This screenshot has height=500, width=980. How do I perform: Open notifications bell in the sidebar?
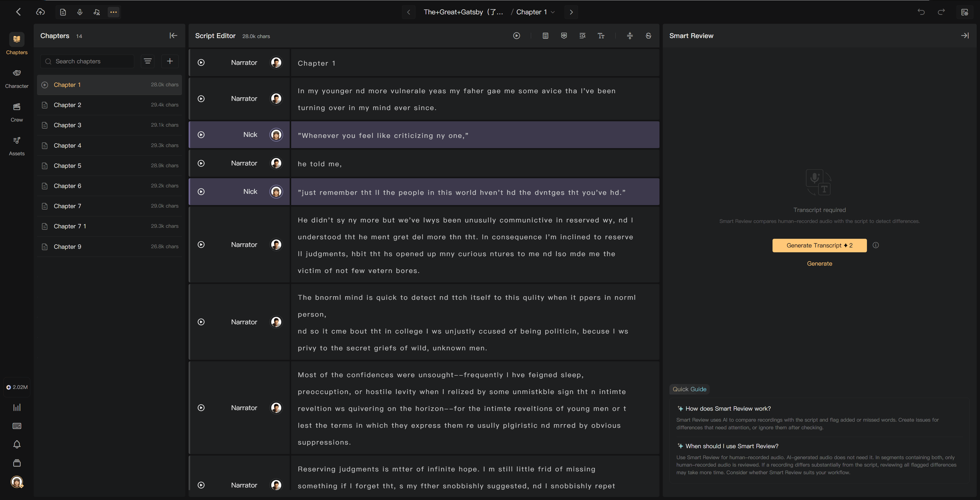17,444
